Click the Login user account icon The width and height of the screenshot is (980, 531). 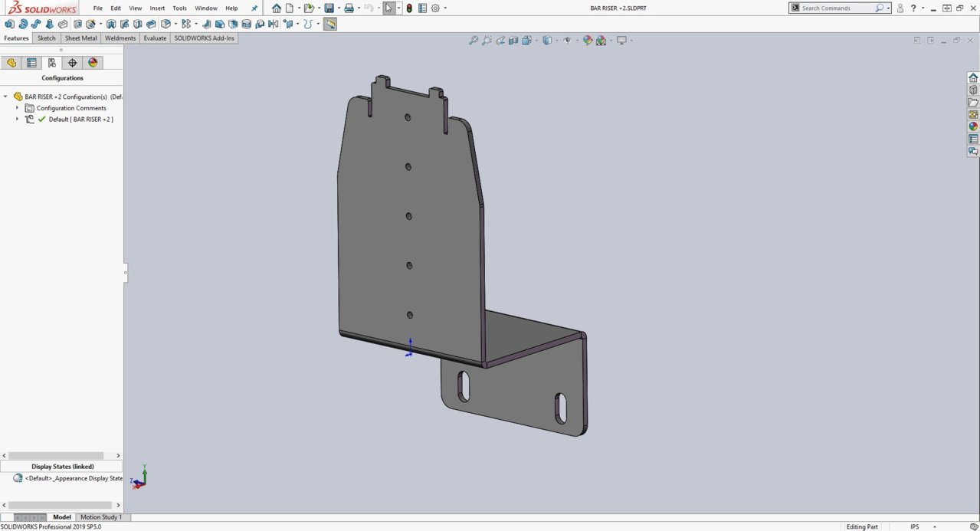click(900, 8)
